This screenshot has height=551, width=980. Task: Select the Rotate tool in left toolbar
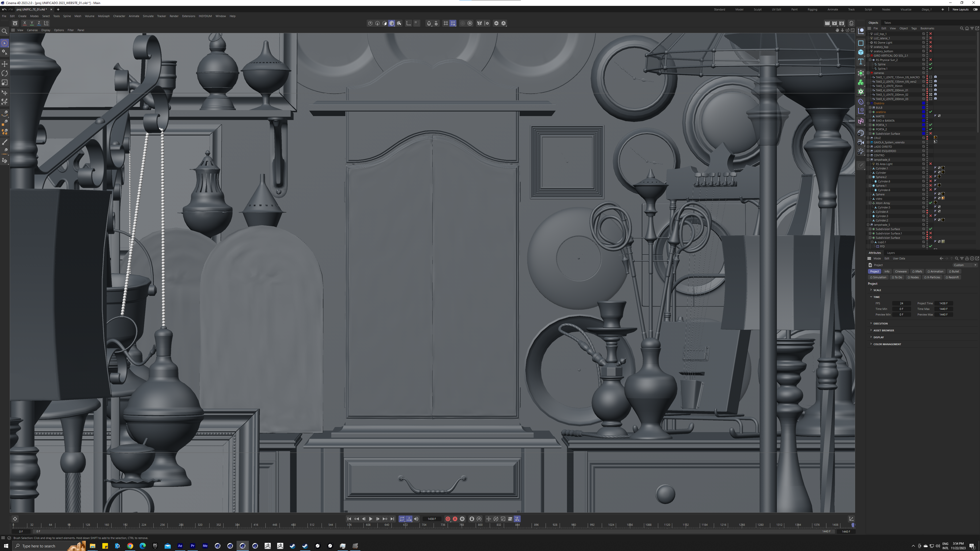coord(5,73)
